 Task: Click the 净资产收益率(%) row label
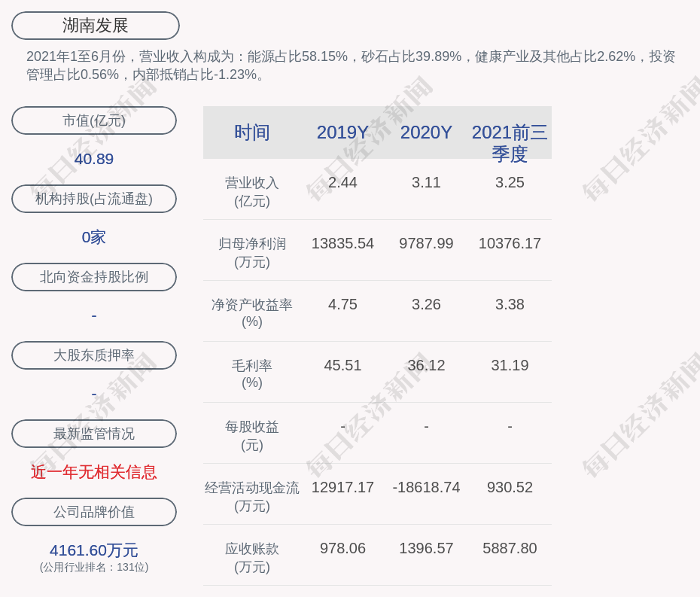coord(252,313)
